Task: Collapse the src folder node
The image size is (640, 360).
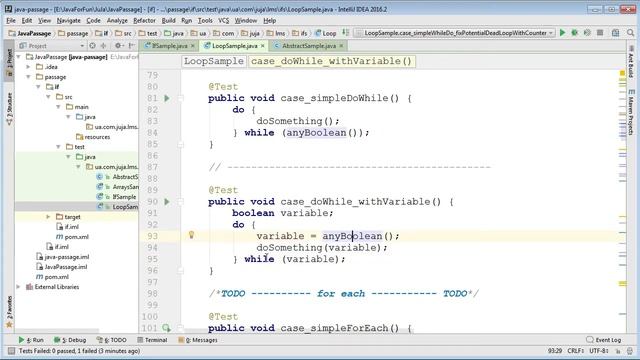Action: coord(49,97)
